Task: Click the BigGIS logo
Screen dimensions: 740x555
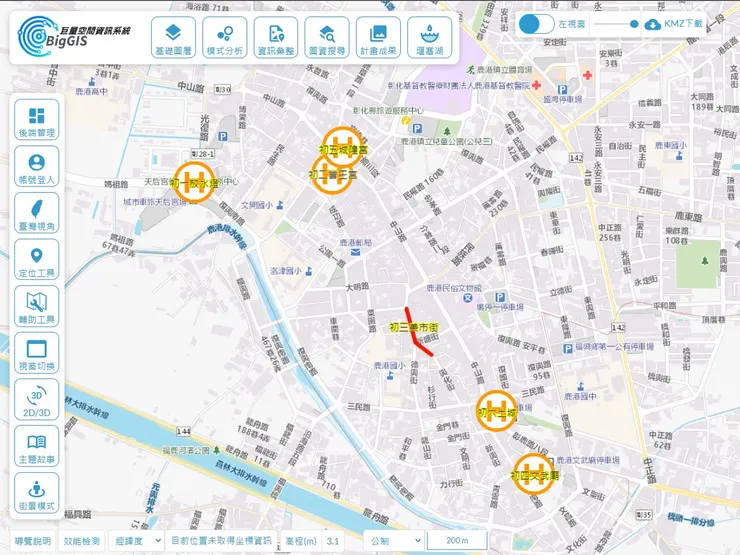Action: click(x=73, y=37)
